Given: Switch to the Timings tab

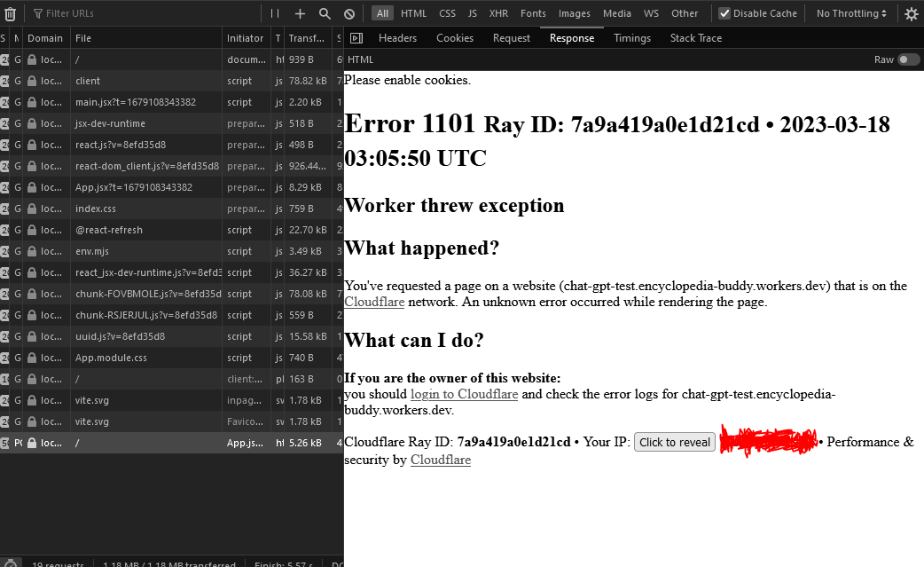Looking at the screenshot, I should [x=632, y=38].
